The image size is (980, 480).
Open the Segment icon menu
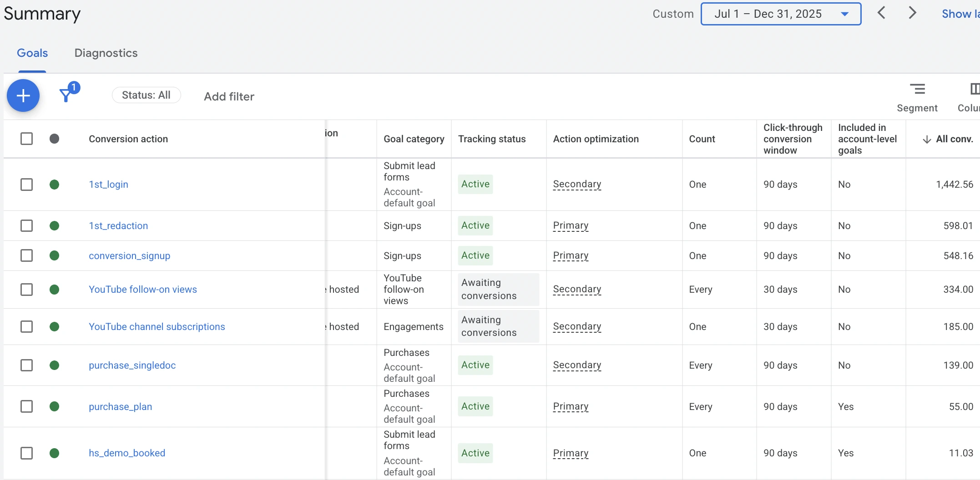(917, 89)
